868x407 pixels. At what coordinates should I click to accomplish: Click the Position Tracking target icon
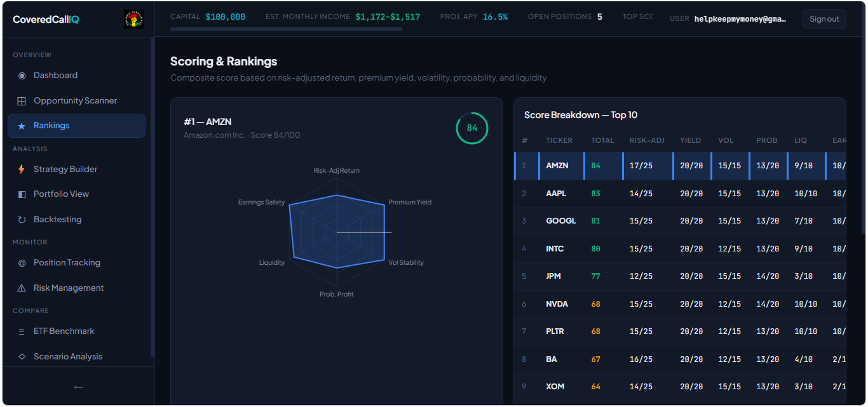(22, 263)
